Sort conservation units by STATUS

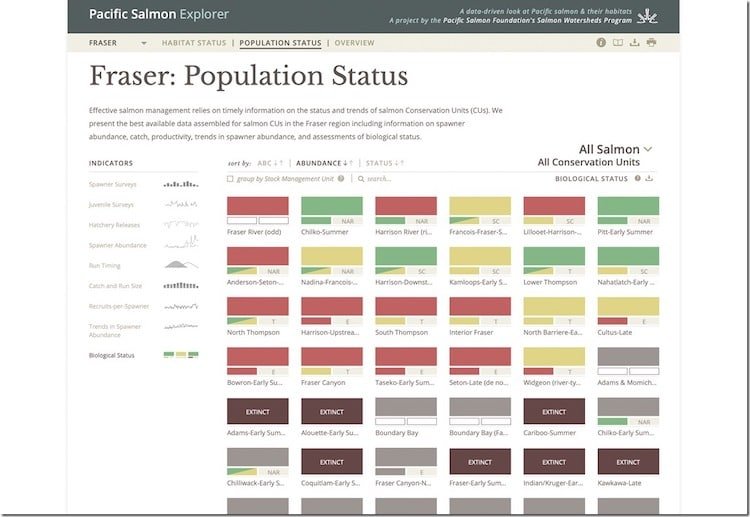pyautogui.click(x=385, y=163)
